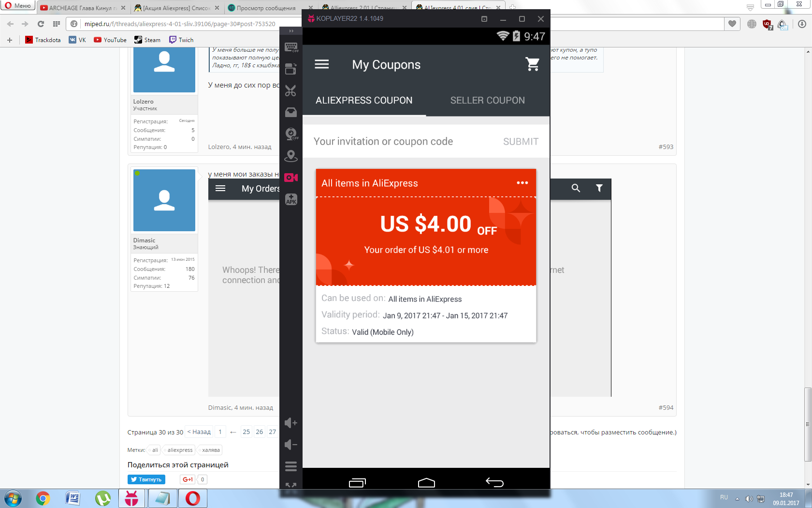Reload the page in Opera

41,24
